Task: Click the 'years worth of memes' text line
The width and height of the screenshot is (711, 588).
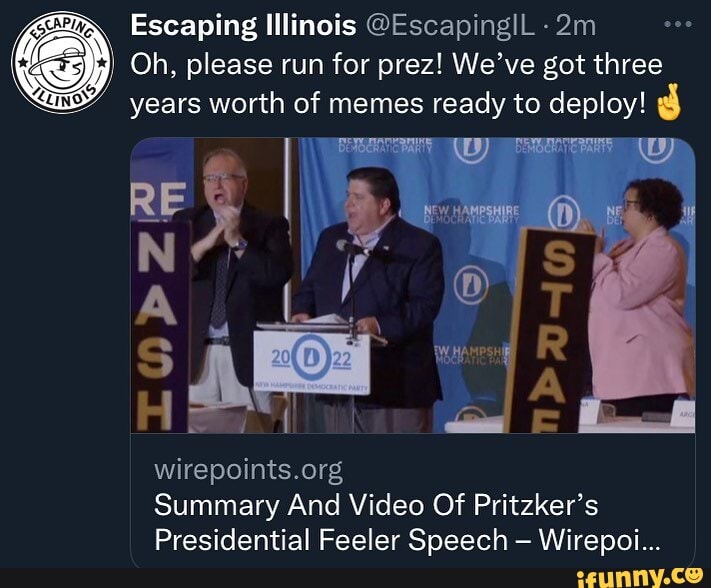Action: (278, 104)
